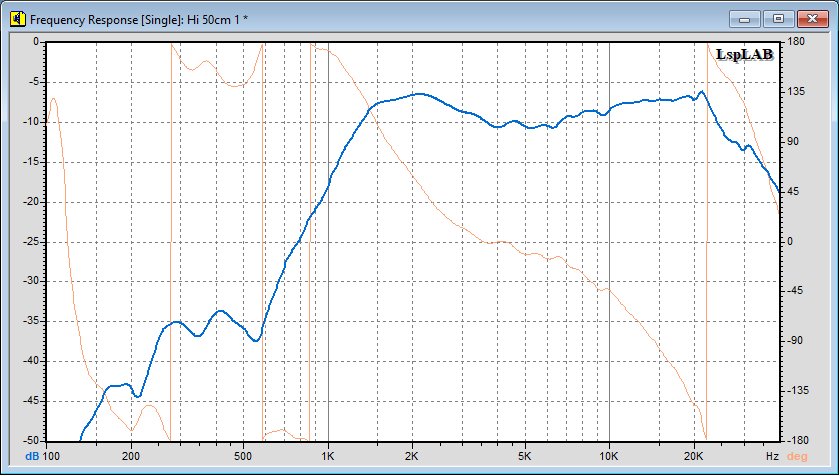Click the '-10' dB scale label
Viewport: 839px width, 475px height.
tap(30, 121)
